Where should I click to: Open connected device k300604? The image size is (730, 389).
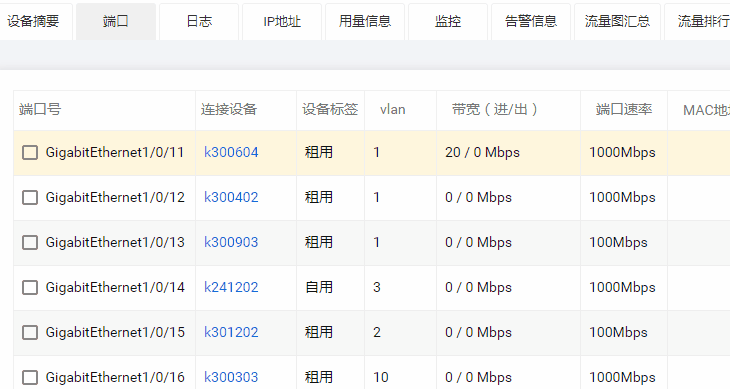click(x=231, y=153)
